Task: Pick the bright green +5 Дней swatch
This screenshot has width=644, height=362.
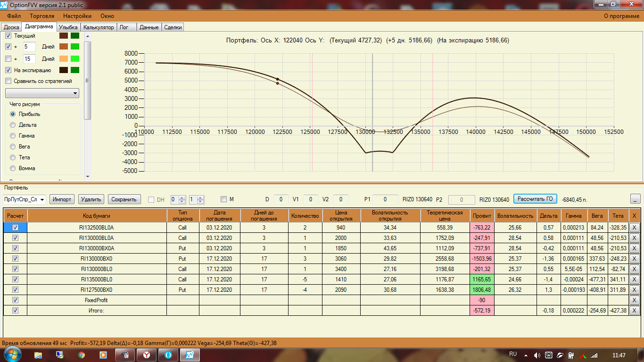Action: [x=74, y=47]
